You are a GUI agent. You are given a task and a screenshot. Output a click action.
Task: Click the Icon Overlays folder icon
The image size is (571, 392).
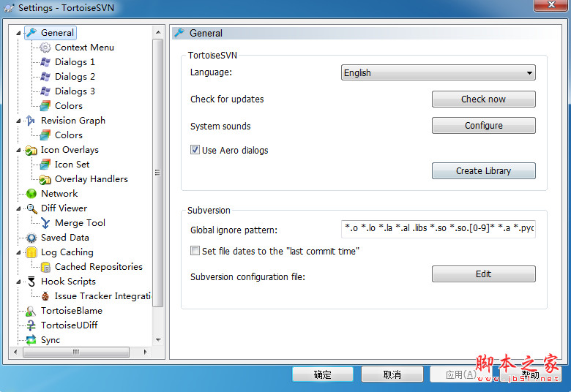(x=31, y=150)
